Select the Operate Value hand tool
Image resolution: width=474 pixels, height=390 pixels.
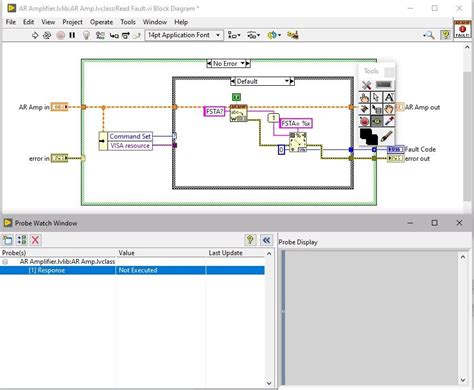(364, 98)
